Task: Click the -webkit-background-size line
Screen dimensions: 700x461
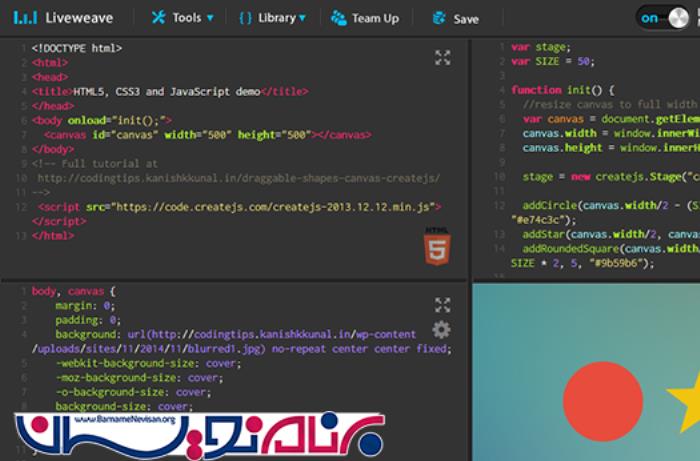Action: (148, 363)
